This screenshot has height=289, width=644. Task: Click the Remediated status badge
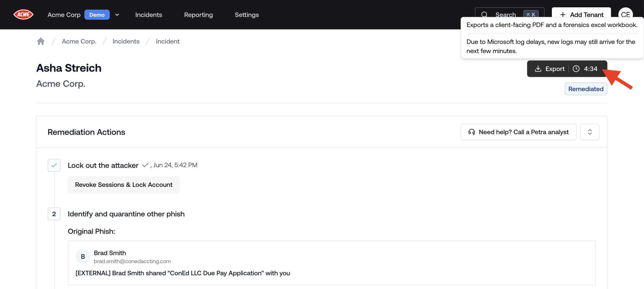pos(586,89)
